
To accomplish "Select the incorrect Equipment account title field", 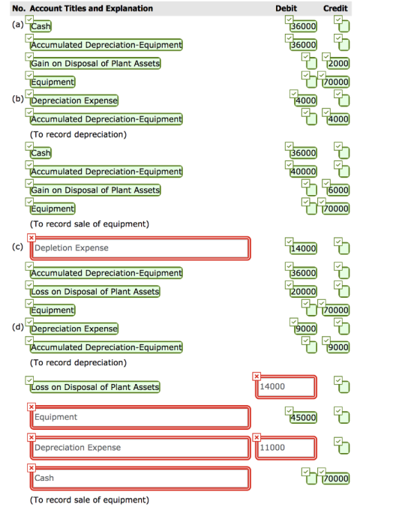I will [x=140, y=417].
